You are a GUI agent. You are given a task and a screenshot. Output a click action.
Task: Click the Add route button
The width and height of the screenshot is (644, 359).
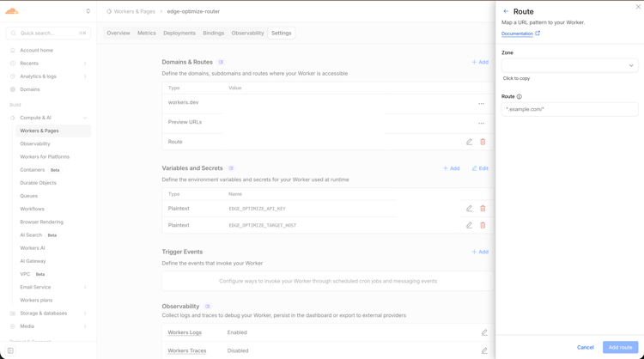point(620,347)
